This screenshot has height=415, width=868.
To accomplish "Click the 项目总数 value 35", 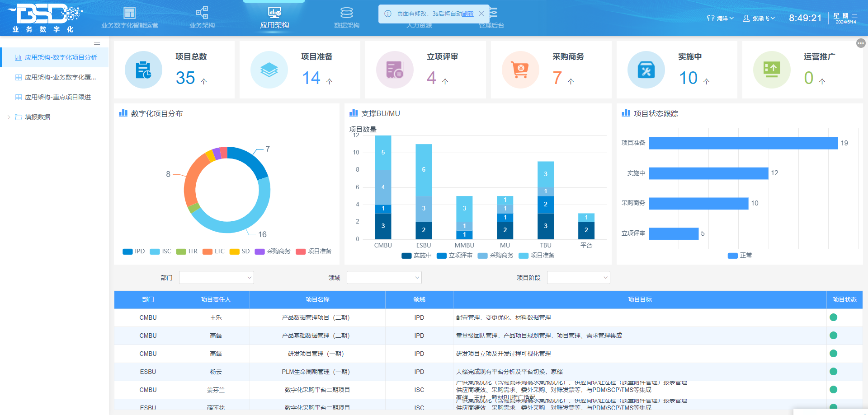I will (x=185, y=78).
